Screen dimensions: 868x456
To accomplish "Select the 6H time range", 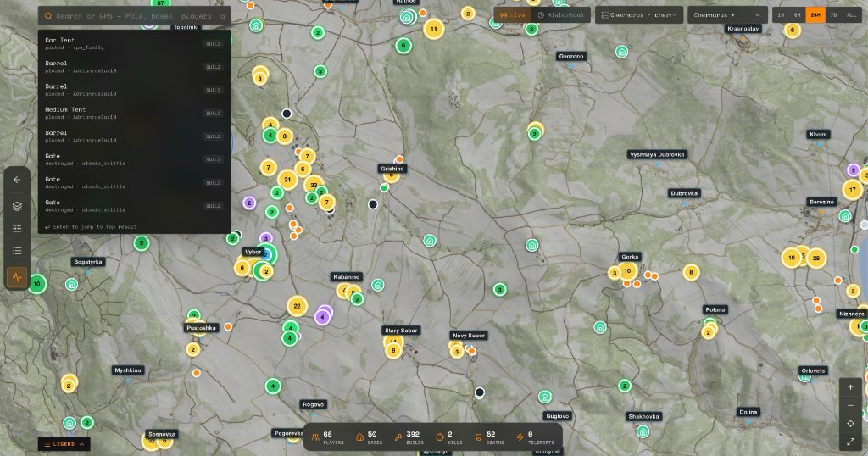I will pyautogui.click(x=797, y=15).
